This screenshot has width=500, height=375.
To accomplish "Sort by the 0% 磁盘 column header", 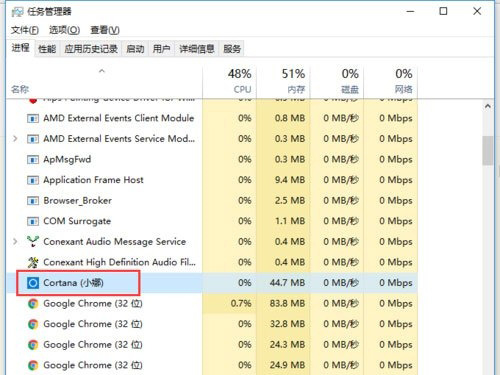I will point(337,82).
